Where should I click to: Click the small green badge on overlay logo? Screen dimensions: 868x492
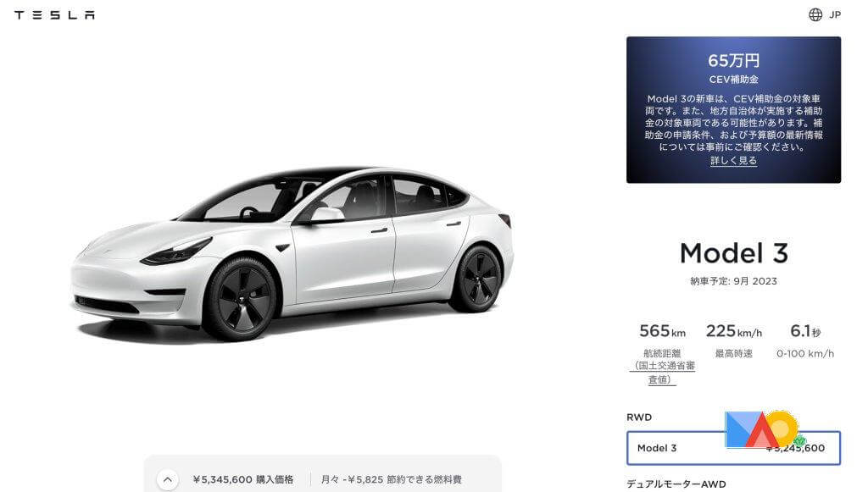799,441
